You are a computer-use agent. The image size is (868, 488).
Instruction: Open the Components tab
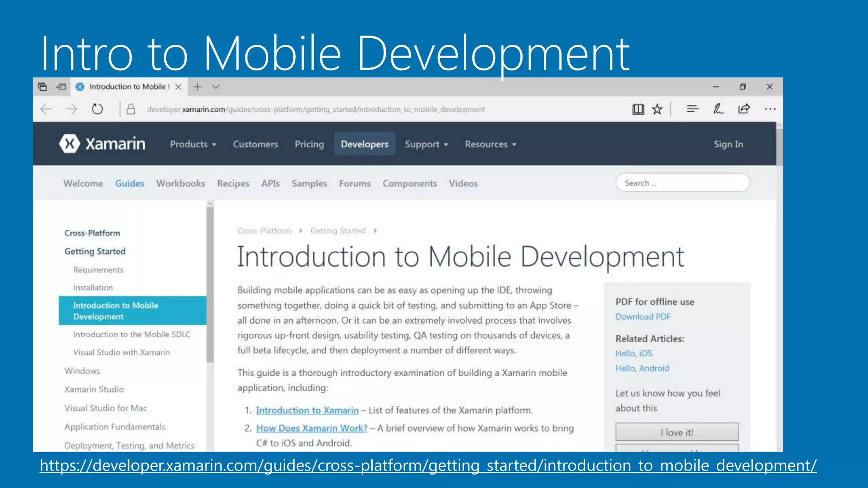click(410, 183)
